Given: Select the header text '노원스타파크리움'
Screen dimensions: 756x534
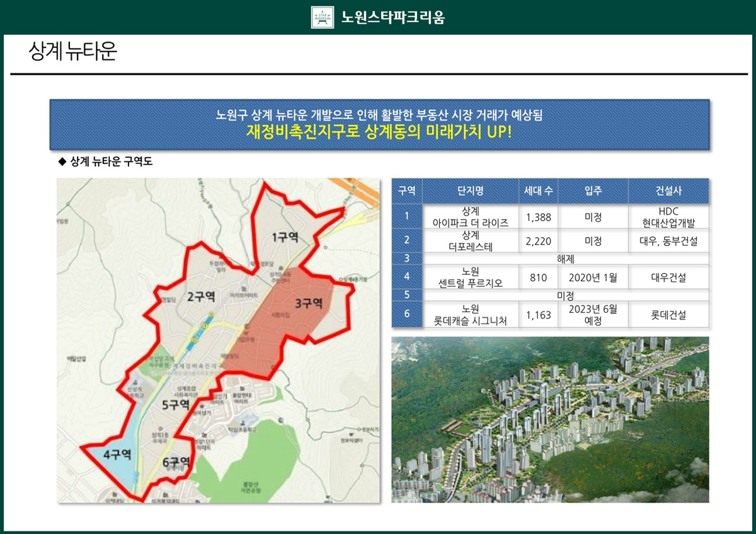Looking at the screenshot, I should [392, 17].
